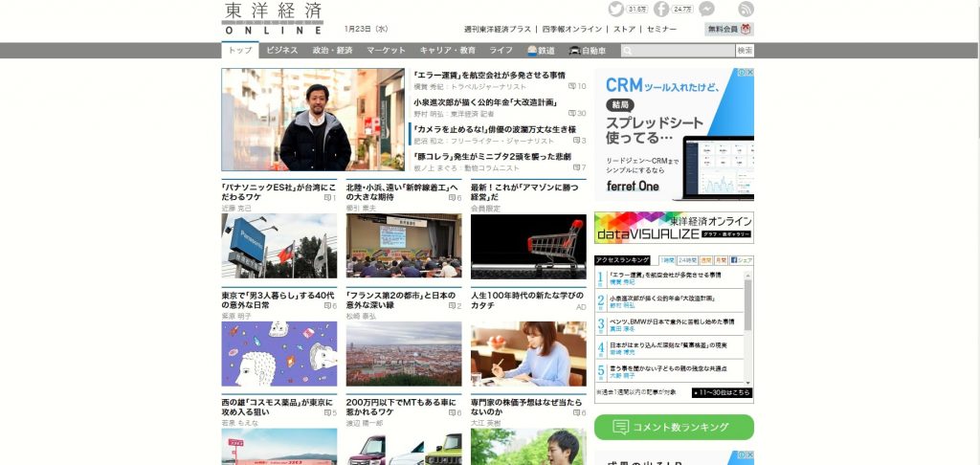Click the green コメント数ランキング button
980x465 pixels.
pos(674,427)
